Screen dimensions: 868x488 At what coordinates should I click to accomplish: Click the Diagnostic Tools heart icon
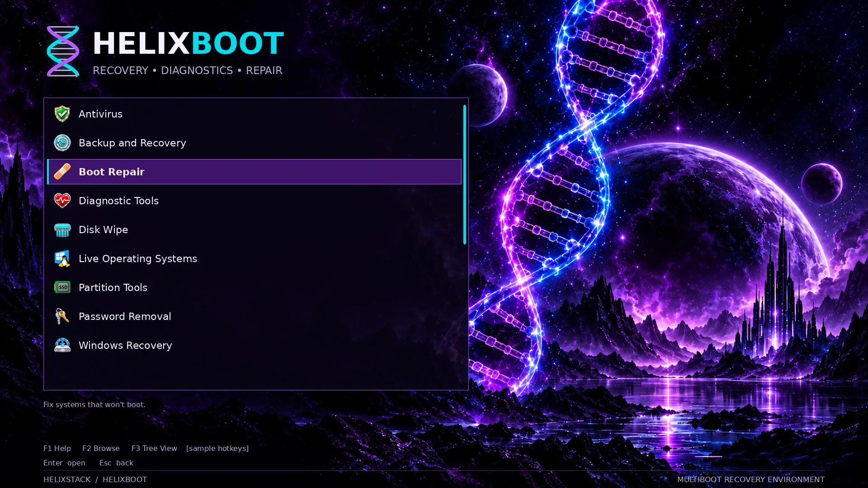click(x=62, y=201)
